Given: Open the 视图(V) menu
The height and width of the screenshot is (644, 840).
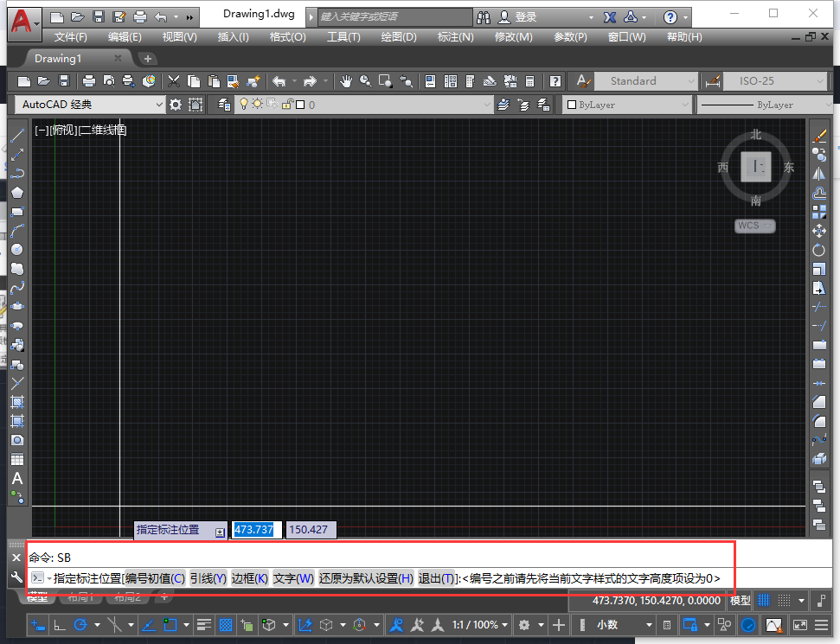Looking at the screenshot, I should pos(179,37).
